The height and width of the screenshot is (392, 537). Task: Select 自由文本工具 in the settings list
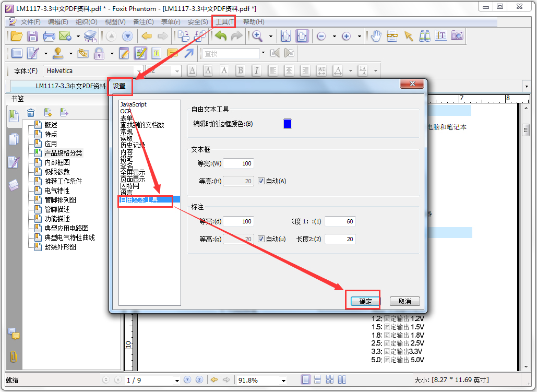pyautogui.click(x=149, y=199)
